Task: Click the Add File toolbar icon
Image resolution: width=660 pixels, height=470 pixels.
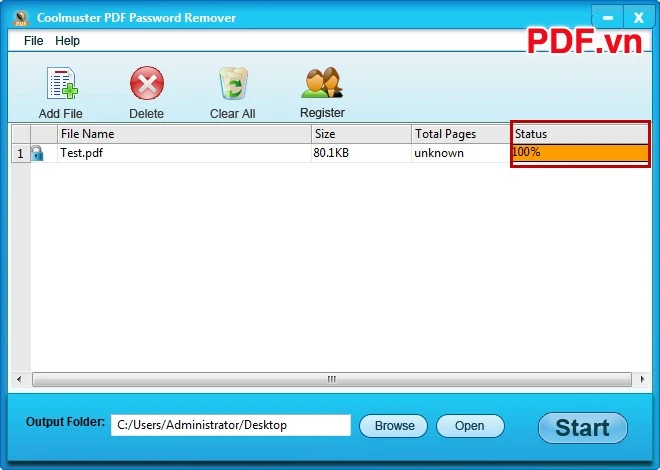Action: 62,83
